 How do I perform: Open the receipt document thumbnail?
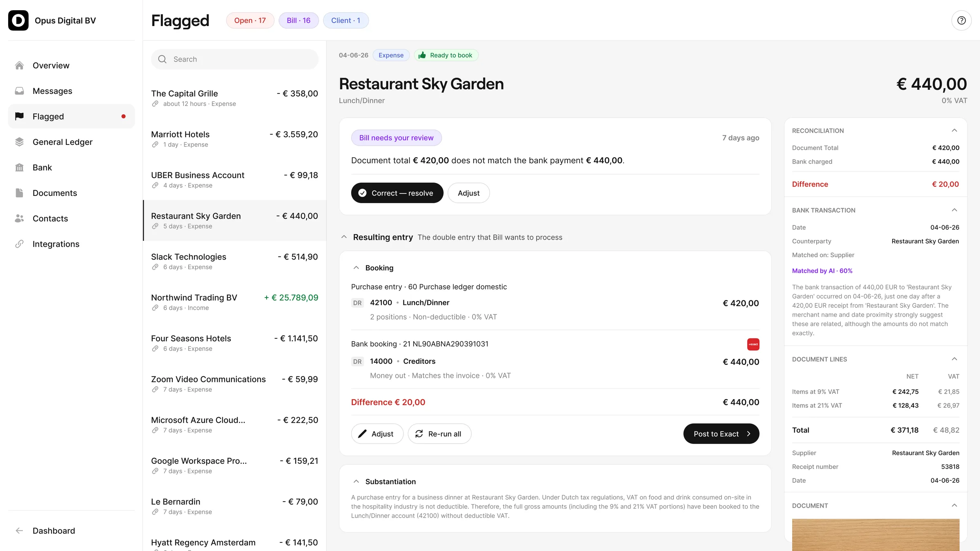[875, 535]
